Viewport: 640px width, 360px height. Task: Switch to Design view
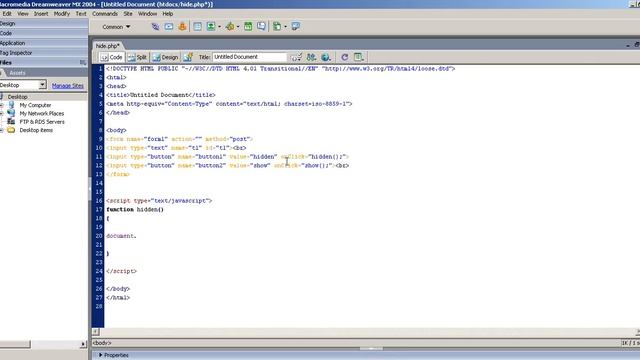click(x=165, y=57)
